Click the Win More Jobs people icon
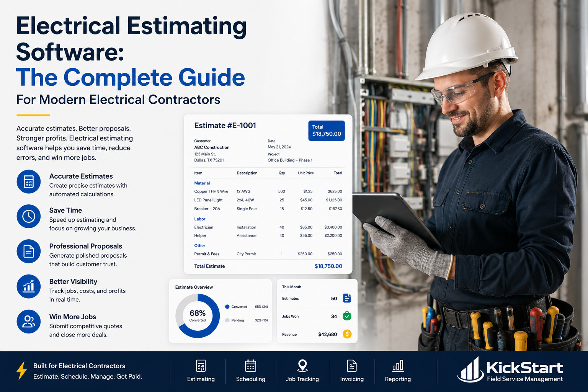The image size is (588, 392). coord(29,322)
